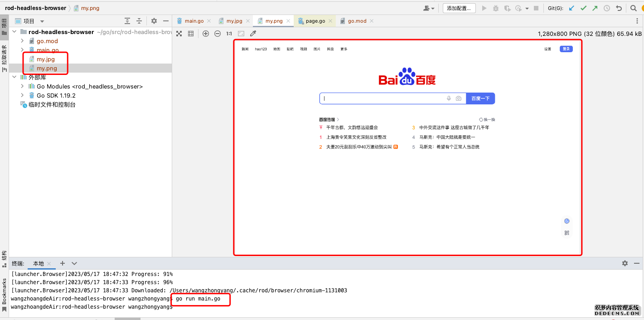Click Git update project arrow

pyautogui.click(x=571, y=8)
